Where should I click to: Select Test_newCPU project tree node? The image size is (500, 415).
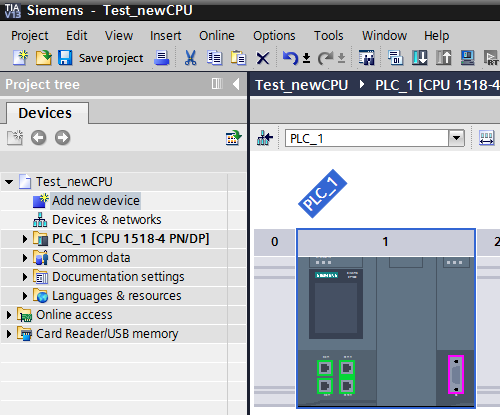pos(74,182)
